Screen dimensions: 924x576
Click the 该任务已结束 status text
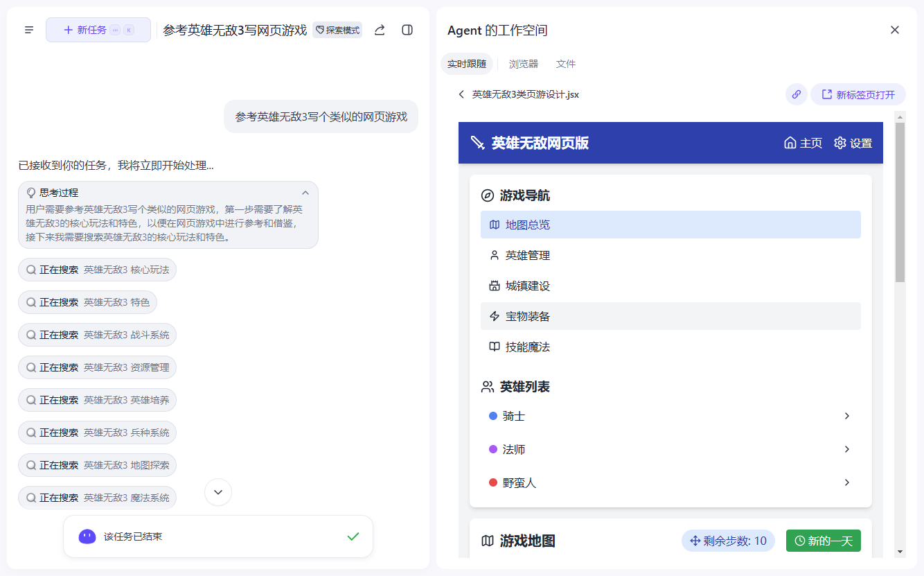(x=133, y=536)
